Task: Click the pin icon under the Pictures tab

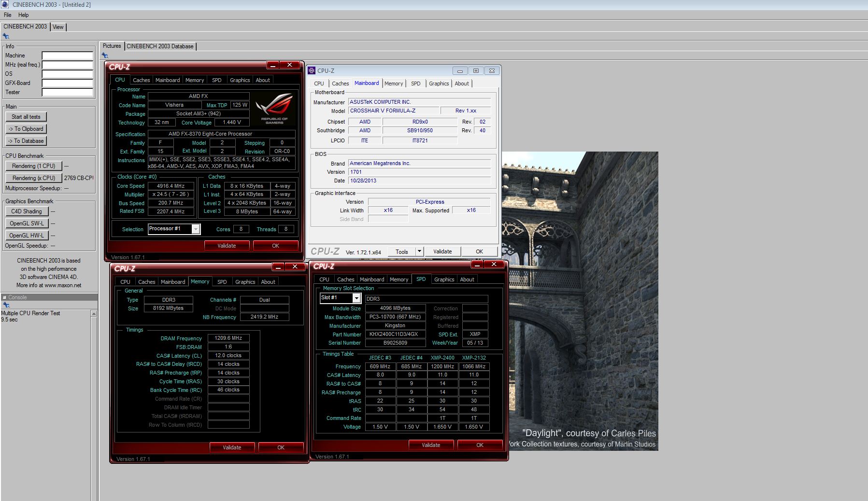Action: click(105, 55)
